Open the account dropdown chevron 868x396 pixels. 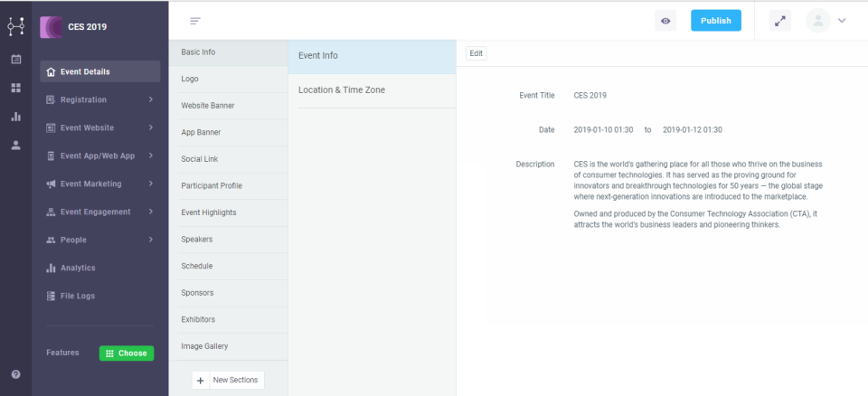[842, 21]
